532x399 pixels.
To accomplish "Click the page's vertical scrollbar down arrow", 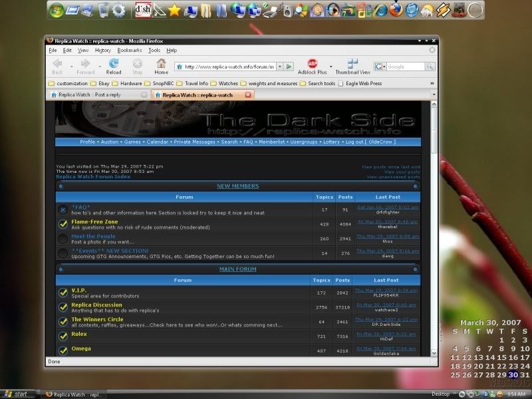I will (434, 352).
